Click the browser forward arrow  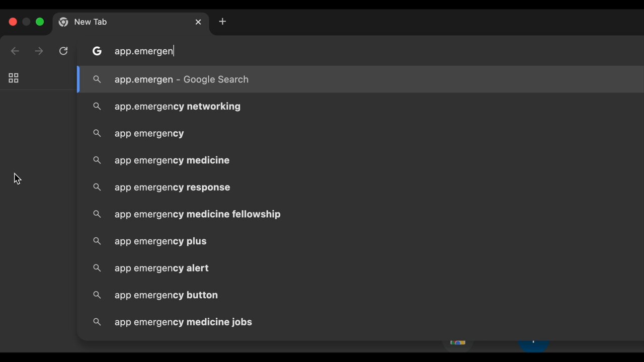(x=39, y=51)
